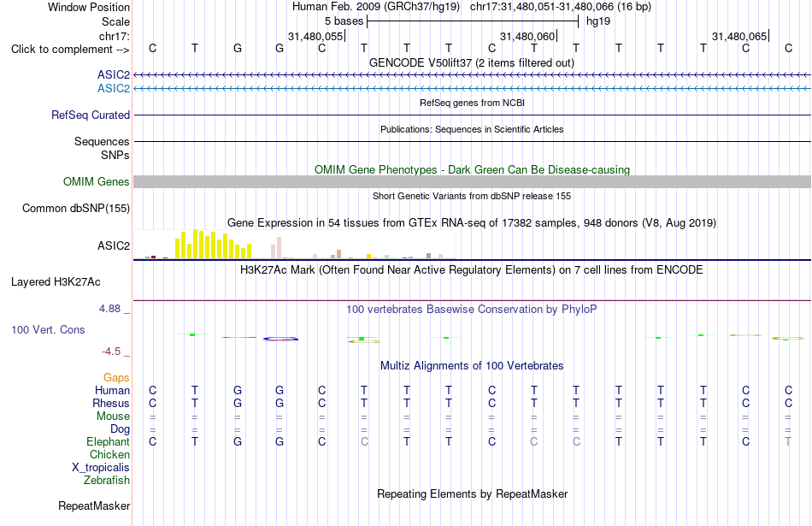Open 'Gene Expression in 54 tissues from GTEx' title
812x526 pixels.
point(472,223)
